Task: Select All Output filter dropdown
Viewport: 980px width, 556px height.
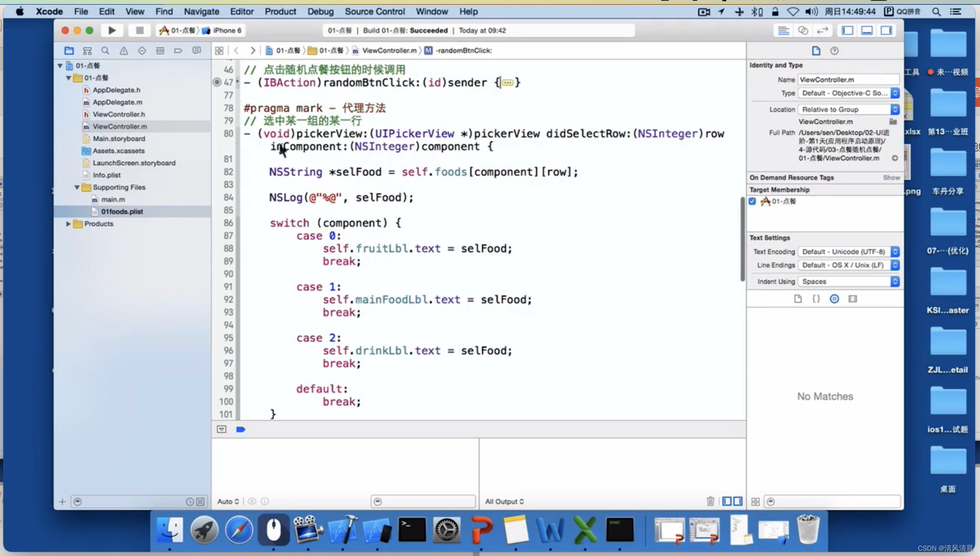Action: coord(504,501)
